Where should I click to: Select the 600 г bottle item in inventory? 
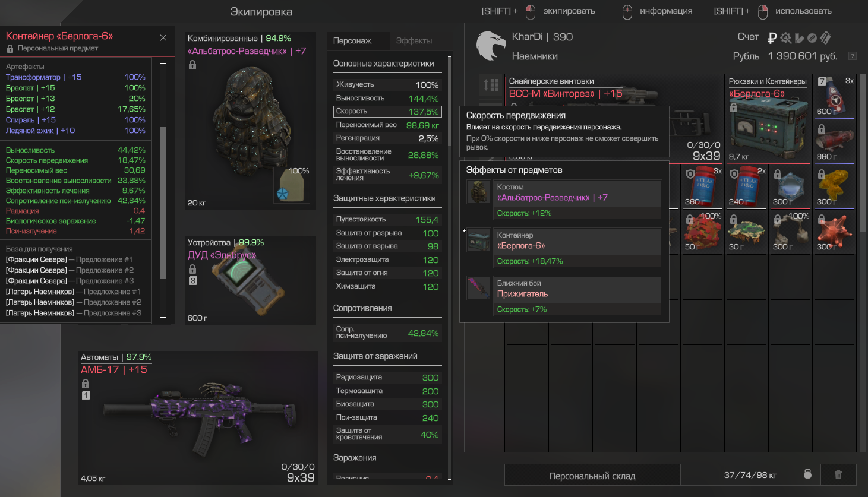click(x=834, y=96)
